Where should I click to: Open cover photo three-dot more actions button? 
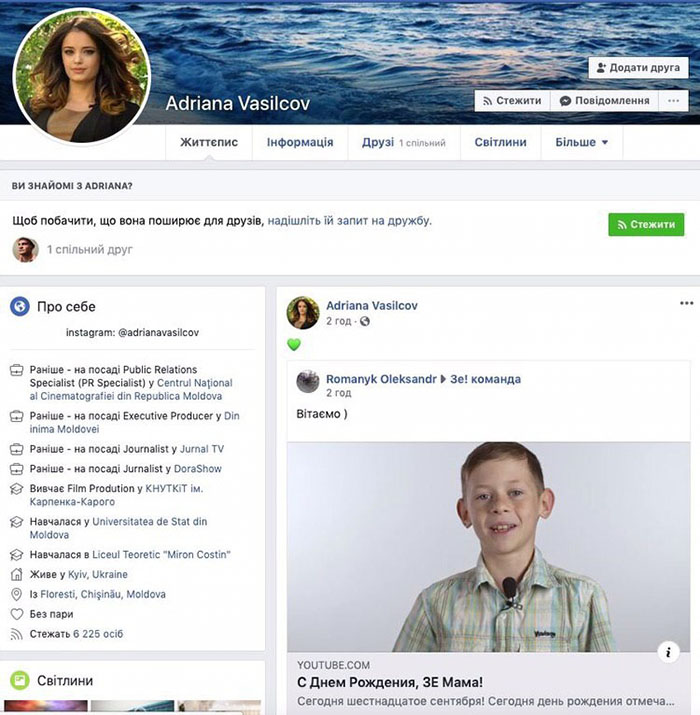pos(674,101)
